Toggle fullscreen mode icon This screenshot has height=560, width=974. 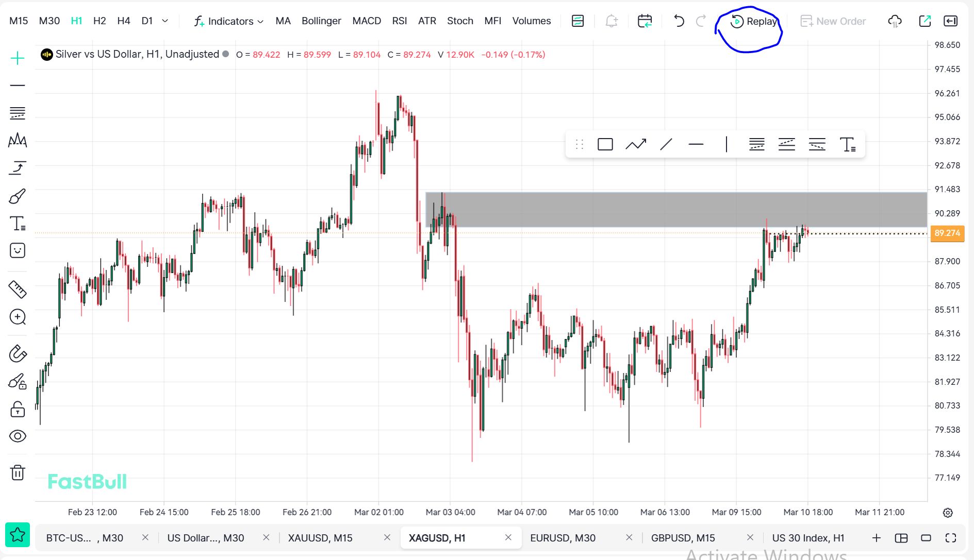[950, 538]
